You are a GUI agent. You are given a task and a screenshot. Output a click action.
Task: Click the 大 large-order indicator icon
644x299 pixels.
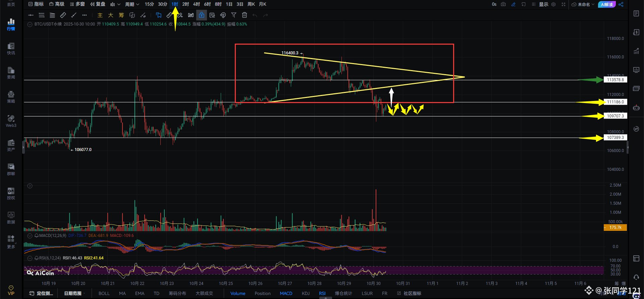[x=111, y=15]
